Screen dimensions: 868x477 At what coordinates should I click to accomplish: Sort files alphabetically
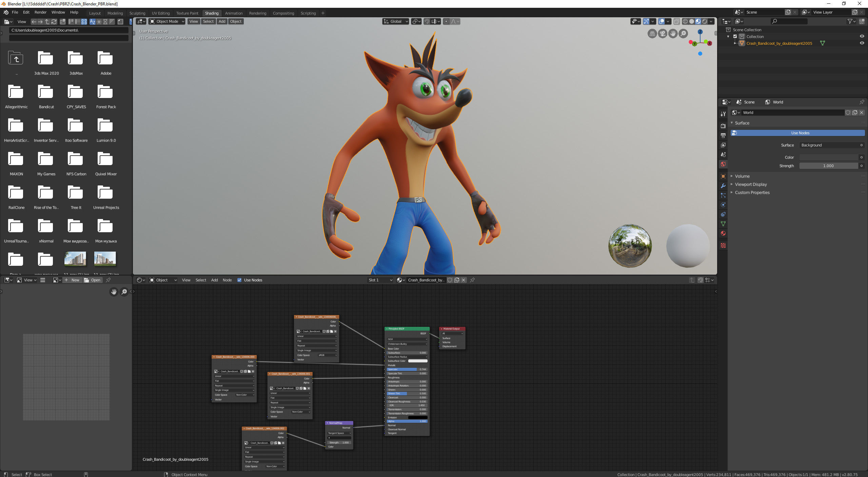[93, 21]
